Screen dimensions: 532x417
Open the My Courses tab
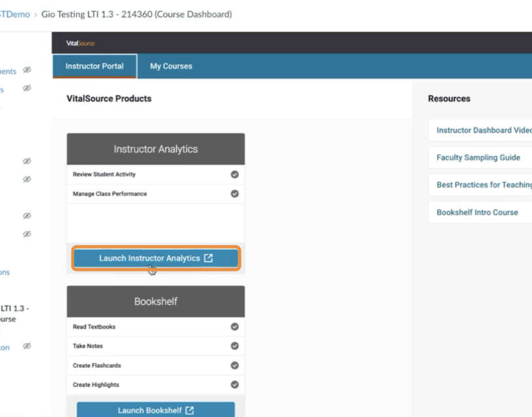click(171, 66)
